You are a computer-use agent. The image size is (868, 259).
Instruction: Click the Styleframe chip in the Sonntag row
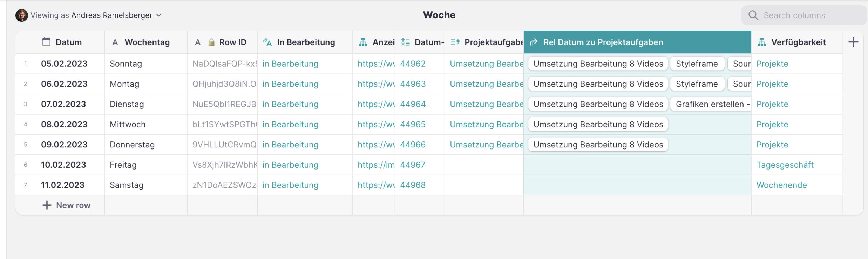pyautogui.click(x=697, y=64)
